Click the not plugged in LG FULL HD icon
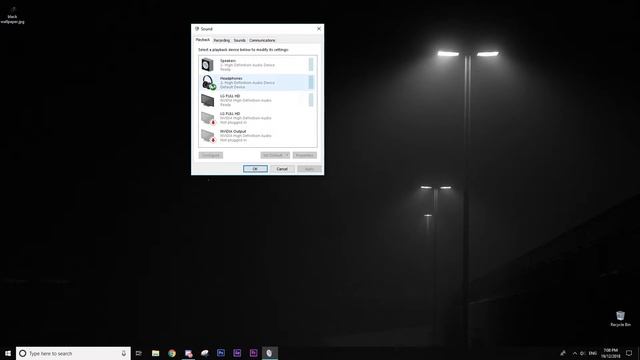 (x=208, y=118)
